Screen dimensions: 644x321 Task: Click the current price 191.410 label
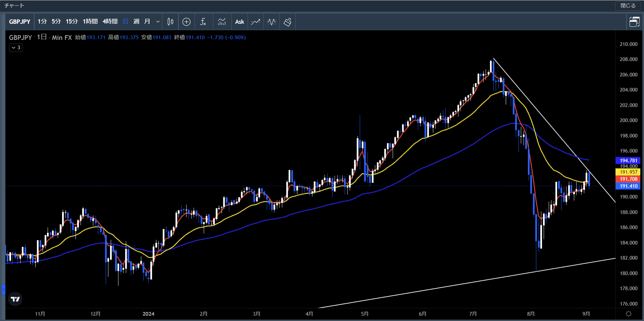[628, 186]
